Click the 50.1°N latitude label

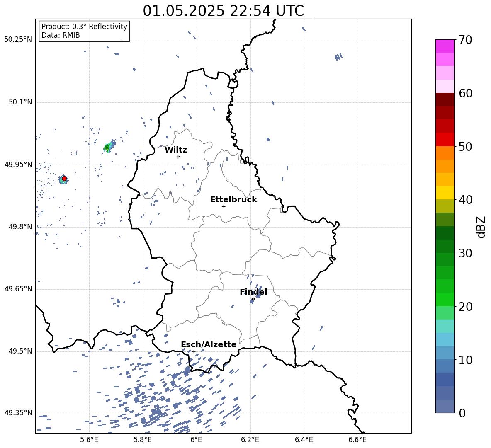click(x=20, y=102)
